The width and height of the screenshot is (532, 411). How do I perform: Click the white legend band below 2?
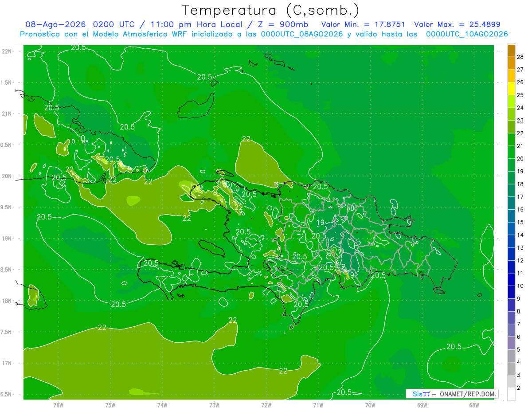511,394
